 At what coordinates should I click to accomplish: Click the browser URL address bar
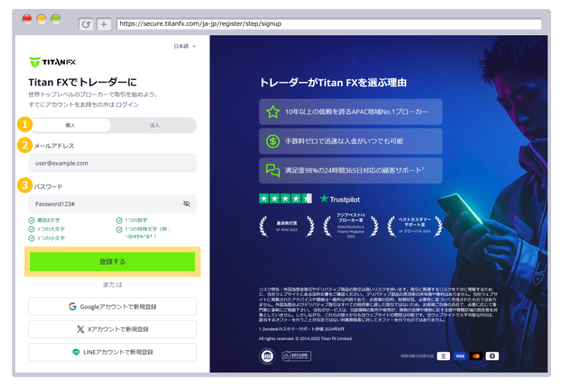[329, 24]
